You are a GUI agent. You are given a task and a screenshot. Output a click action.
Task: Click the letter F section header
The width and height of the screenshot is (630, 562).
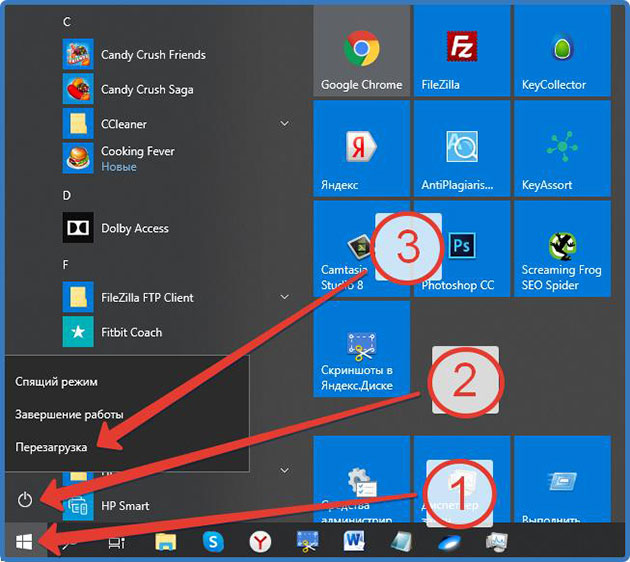pos(66,265)
